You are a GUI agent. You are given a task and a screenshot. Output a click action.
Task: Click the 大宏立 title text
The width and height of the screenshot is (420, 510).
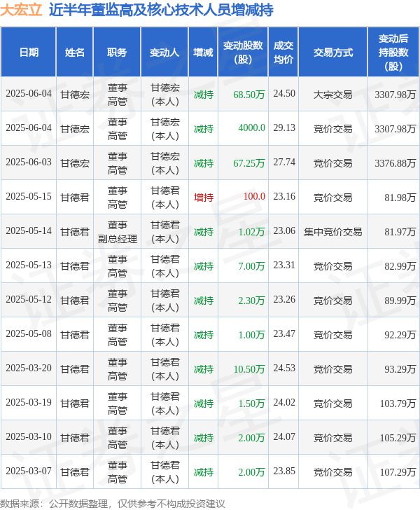21,10
